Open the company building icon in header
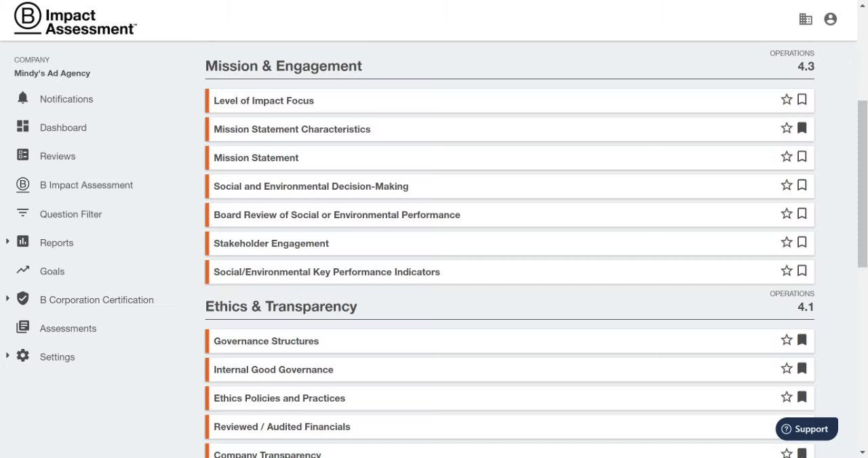 pyautogui.click(x=806, y=20)
